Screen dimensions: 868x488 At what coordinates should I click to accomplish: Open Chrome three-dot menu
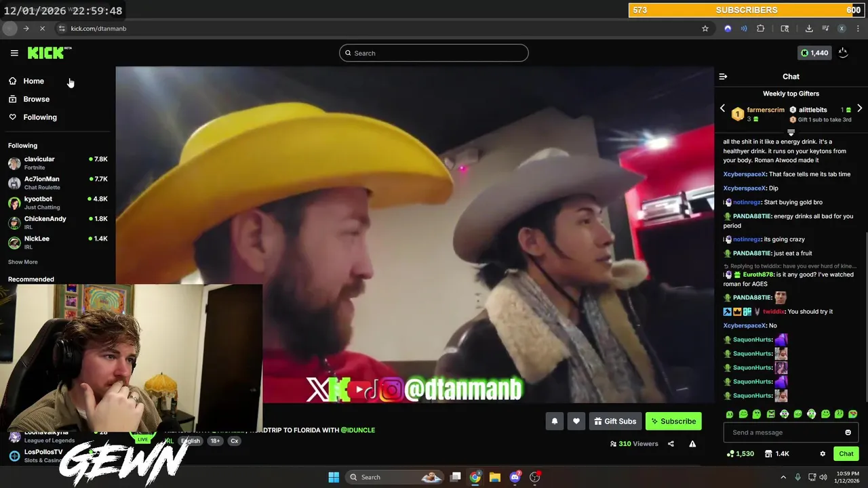pyautogui.click(x=858, y=28)
